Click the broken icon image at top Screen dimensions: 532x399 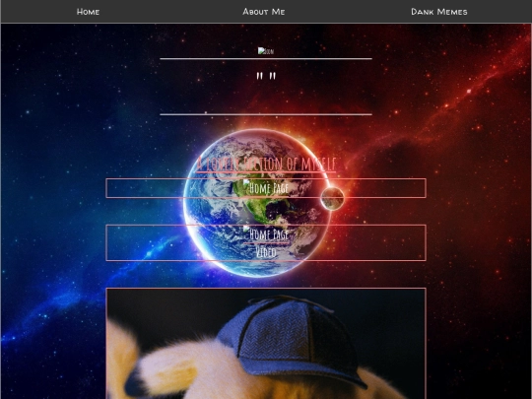pyautogui.click(x=266, y=51)
